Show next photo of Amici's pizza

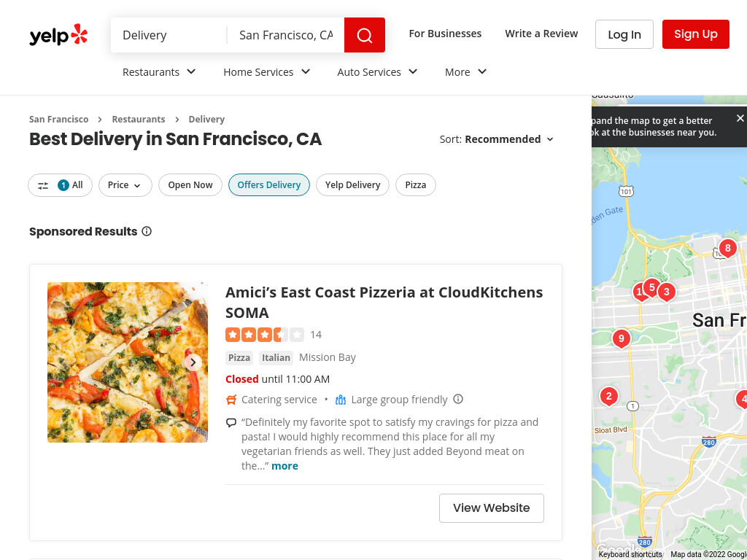point(193,362)
